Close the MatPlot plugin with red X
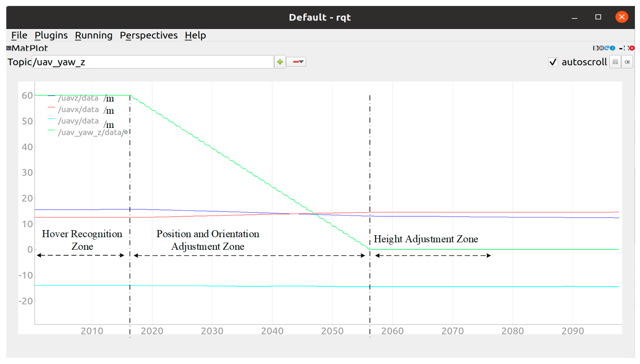The height and width of the screenshot is (364, 640). tap(632, 48)
